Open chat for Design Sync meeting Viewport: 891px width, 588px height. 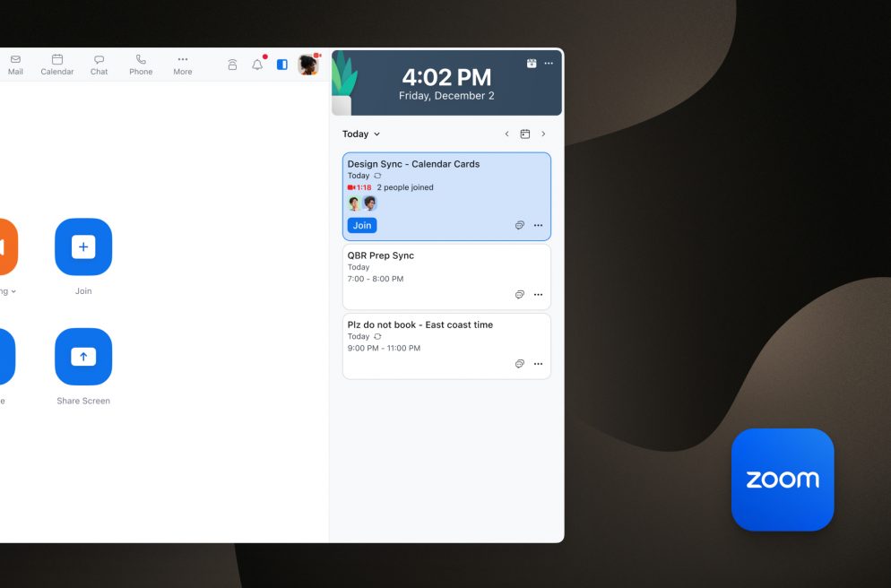click(519, 226)
